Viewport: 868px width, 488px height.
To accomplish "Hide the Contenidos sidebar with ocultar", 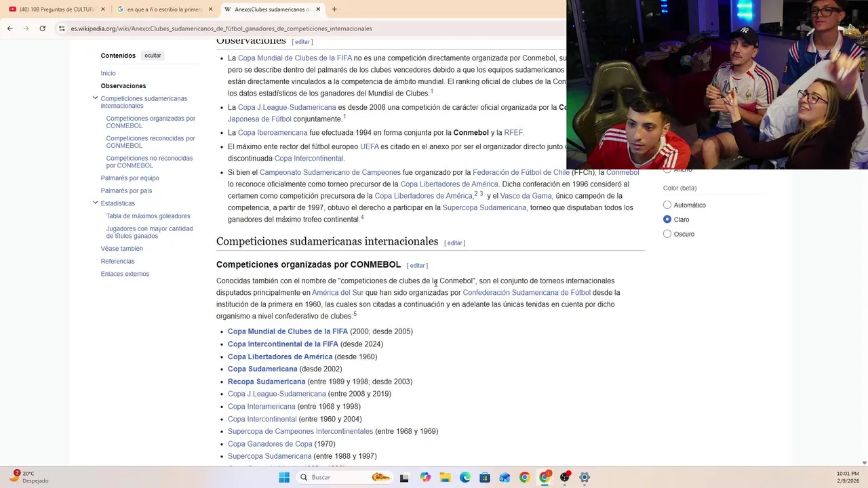I will (x=153, y=56).
